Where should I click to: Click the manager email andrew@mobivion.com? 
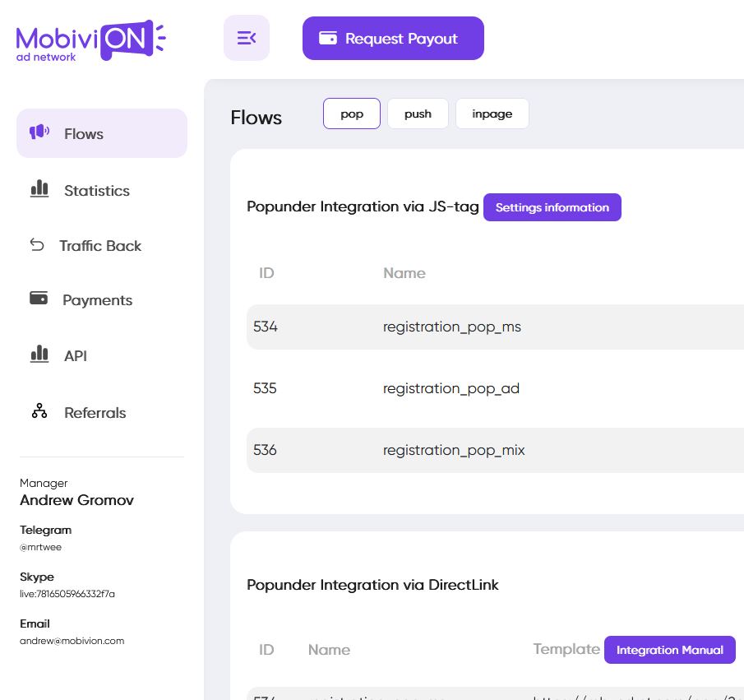72,641
